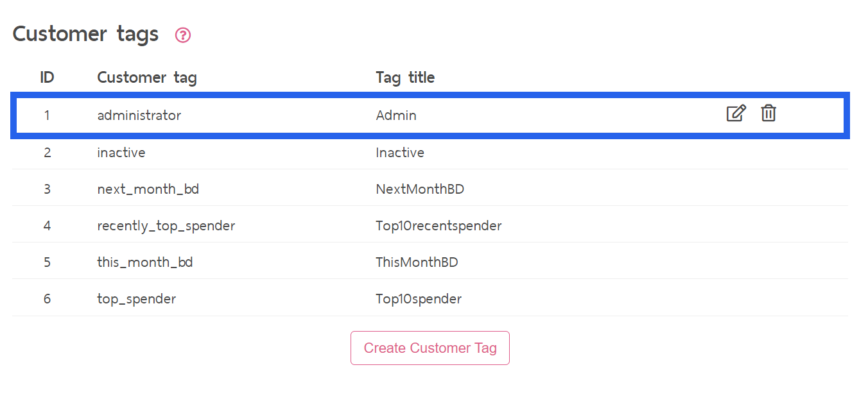Select the this_month_bd tag row
The image size is (868, 399).
[430, 261]
